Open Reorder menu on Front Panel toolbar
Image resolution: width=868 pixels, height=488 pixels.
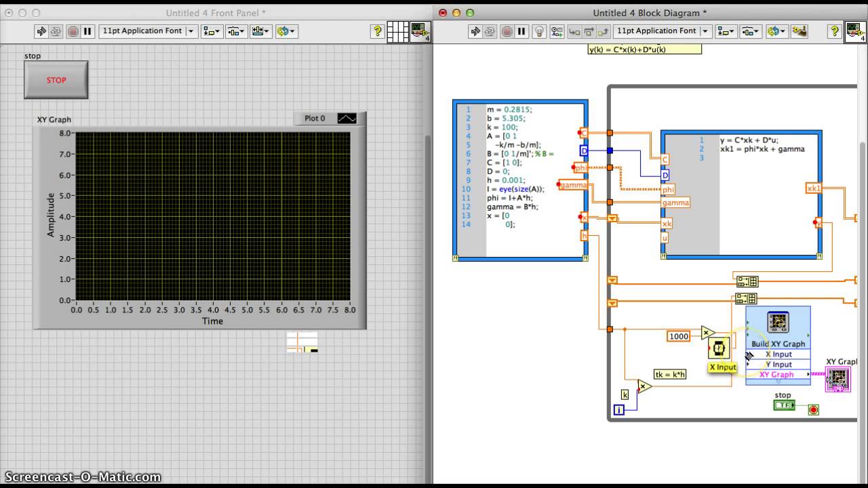(x=286, y=31)
